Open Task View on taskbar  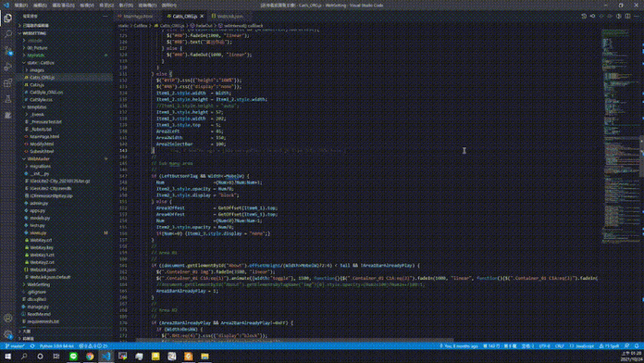click(x=56, y=356)
